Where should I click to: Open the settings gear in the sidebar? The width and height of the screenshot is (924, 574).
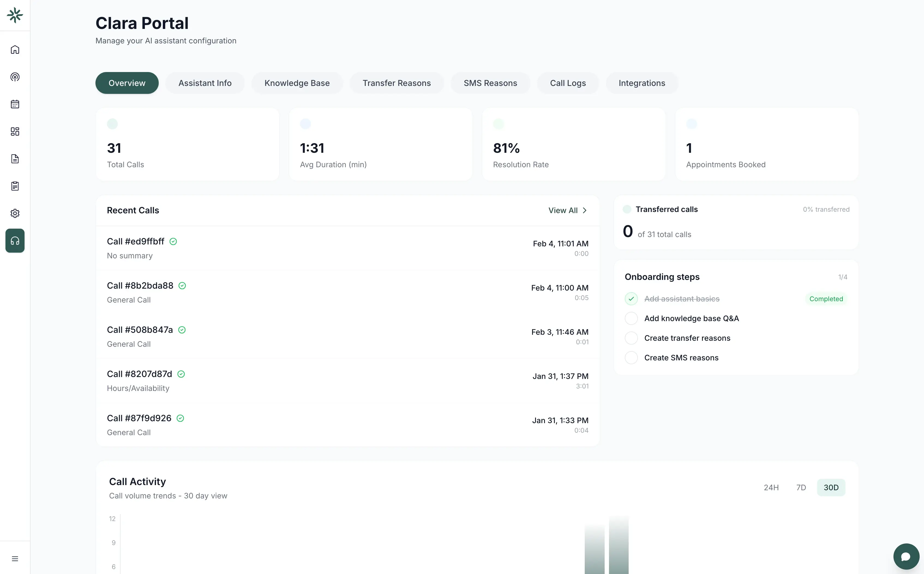pos(15,213)
